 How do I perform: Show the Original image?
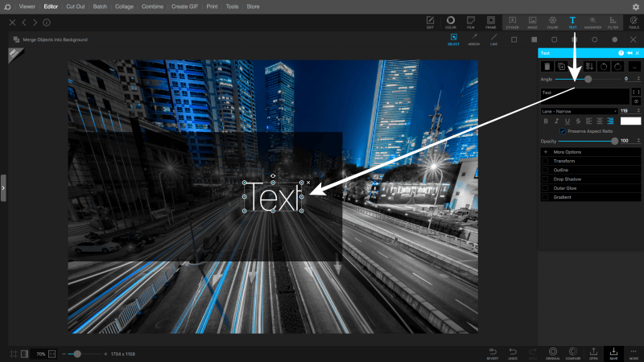point(553,353)
